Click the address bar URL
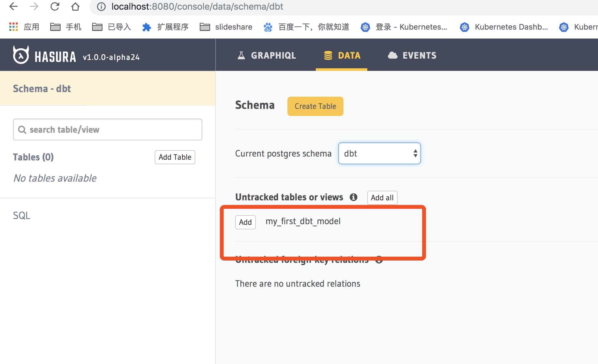 tap(197, 6)
